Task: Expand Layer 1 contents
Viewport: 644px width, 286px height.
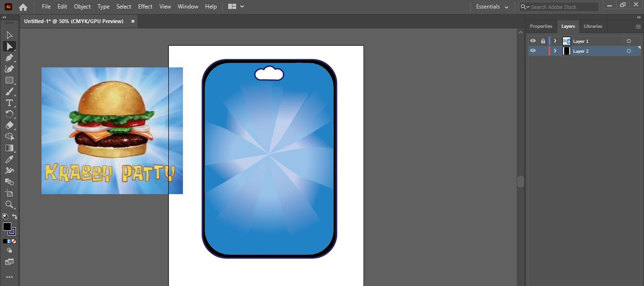Action: pyautogui.click(x=555, y=41)
